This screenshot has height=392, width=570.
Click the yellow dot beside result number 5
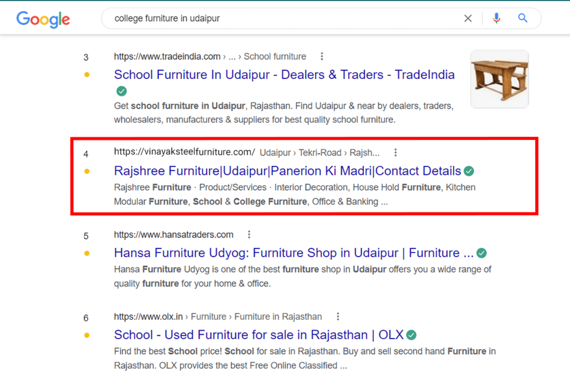[87, 253]
